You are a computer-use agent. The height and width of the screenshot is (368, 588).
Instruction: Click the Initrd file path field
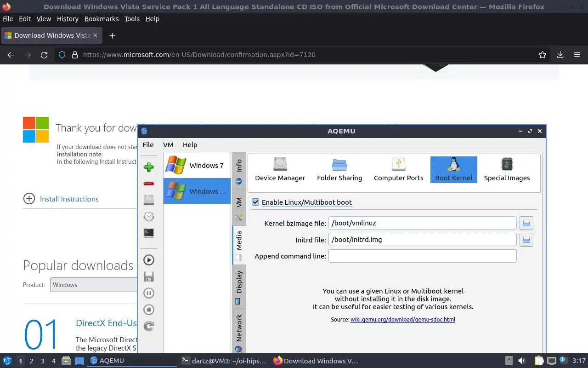tap(423, 240)
